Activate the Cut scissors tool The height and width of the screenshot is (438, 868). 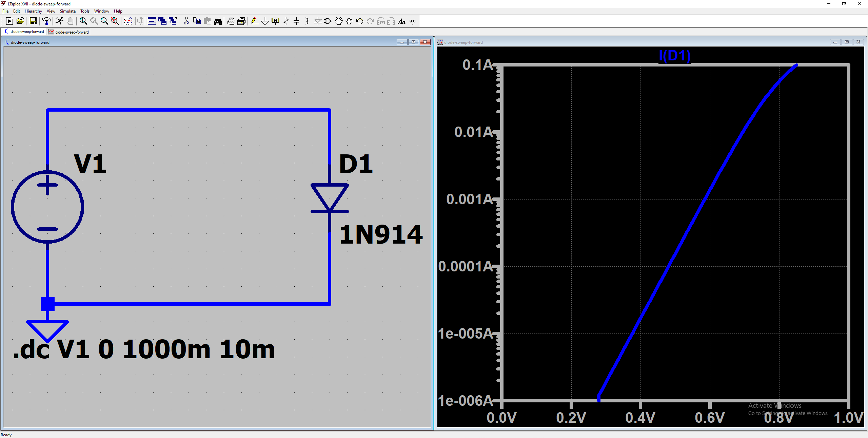click(x=186, y=21)
